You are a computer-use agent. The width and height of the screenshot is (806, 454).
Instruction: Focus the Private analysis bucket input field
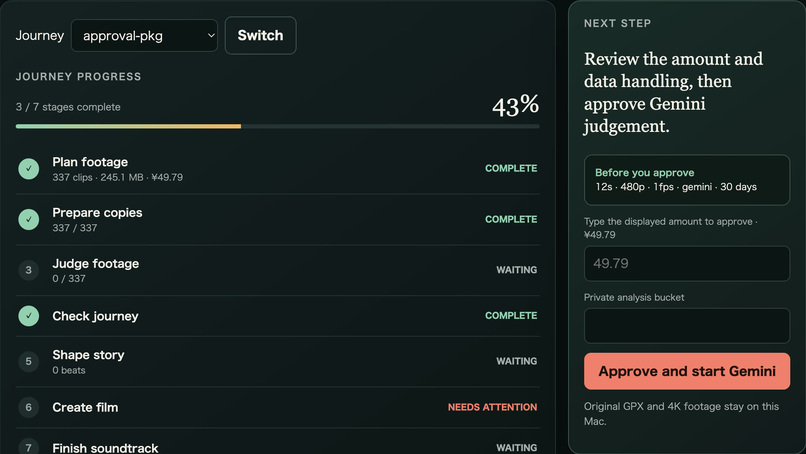[x=687, y=325]
